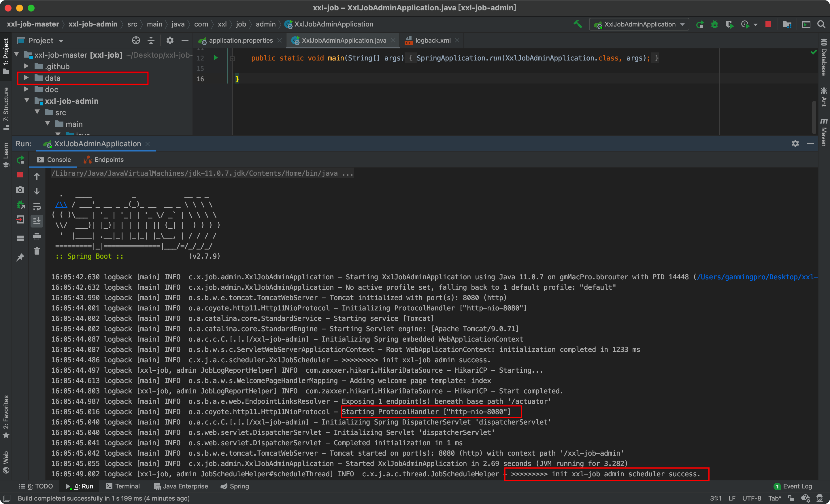
Task: Print the console output
Action: 37,236
